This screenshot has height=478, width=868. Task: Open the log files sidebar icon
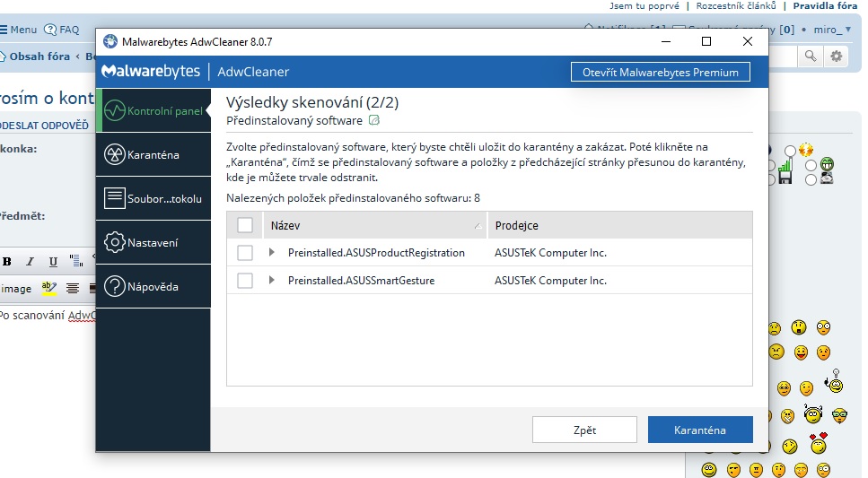pyautogui.click(x=115, y=198)
